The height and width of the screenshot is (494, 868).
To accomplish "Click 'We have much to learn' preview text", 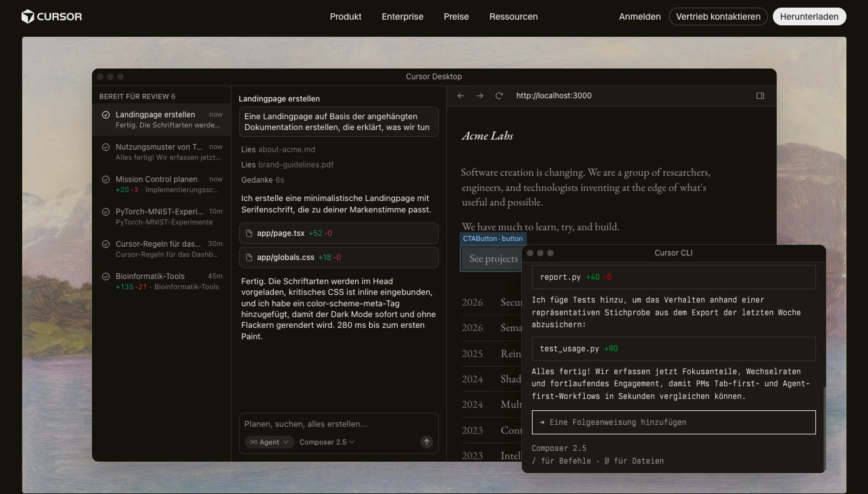I will tap(540, 227).
